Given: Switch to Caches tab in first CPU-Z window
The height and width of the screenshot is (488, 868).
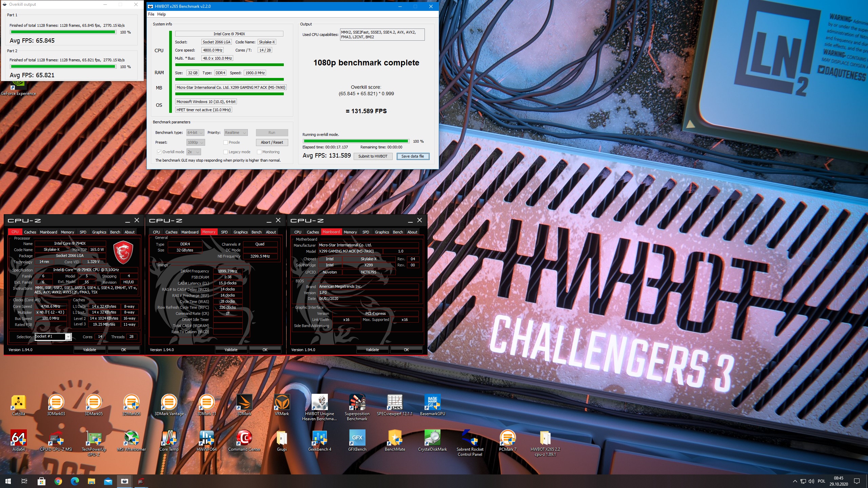Looking at the screenshot, I should 30,232.
